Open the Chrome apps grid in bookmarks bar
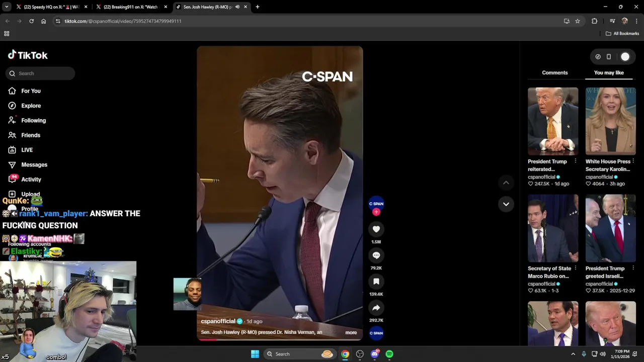 [x=7, y=34]
